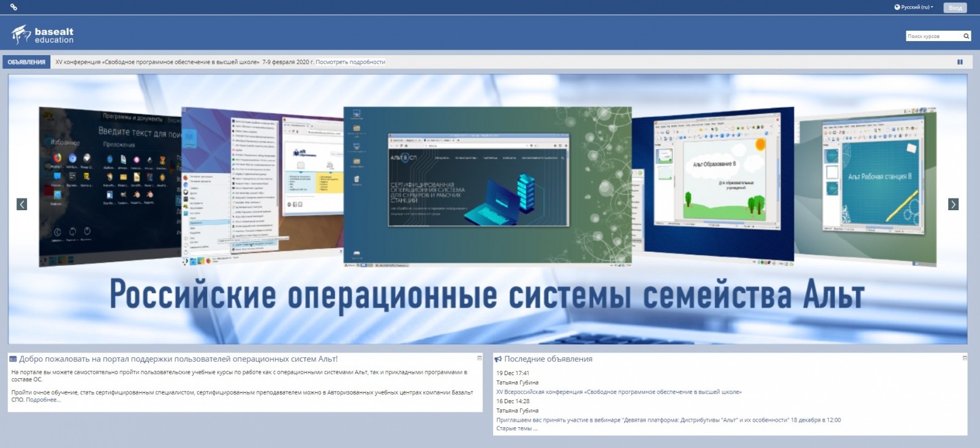Open the Посмотреть подробности link in ticker
980x448 pixels.
coord(350,62)
